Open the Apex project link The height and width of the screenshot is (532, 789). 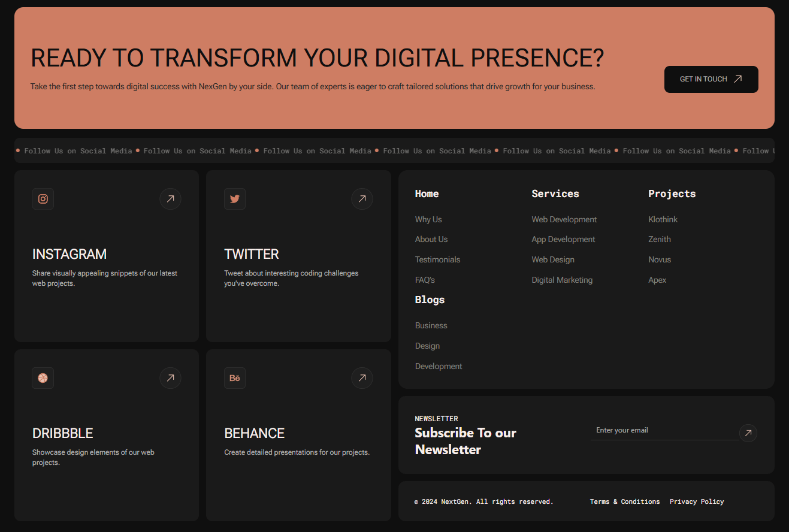657,280
